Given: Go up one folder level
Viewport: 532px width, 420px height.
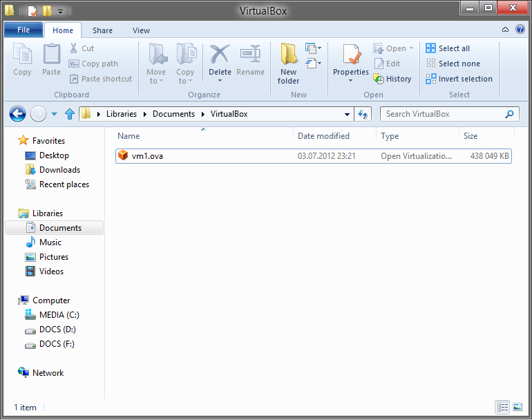Looking at the screenshot, I should (70, 114).
